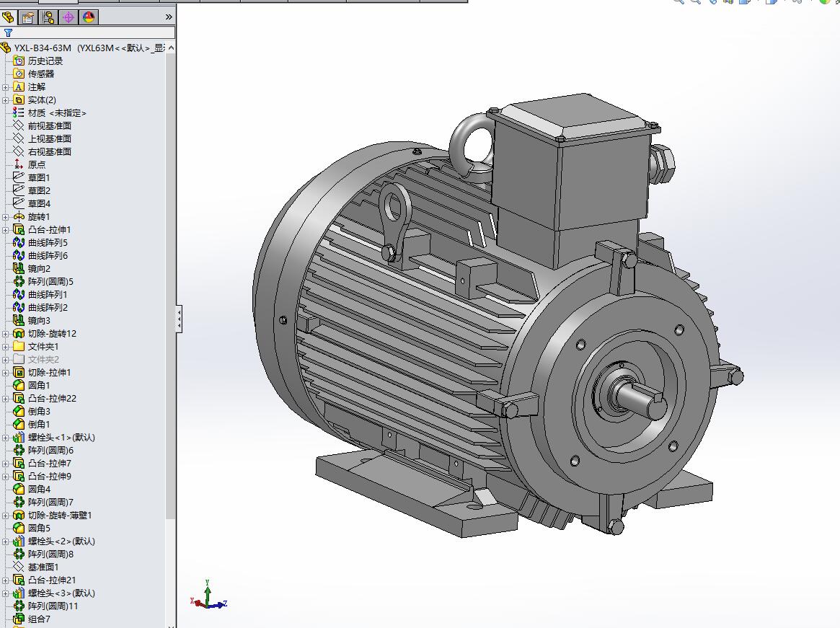Click the 文件夹1 folder icon

pos(19,346)
